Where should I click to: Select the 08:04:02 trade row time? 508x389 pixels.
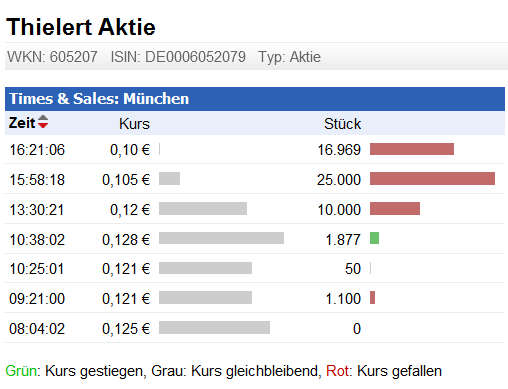pos(37,329)
